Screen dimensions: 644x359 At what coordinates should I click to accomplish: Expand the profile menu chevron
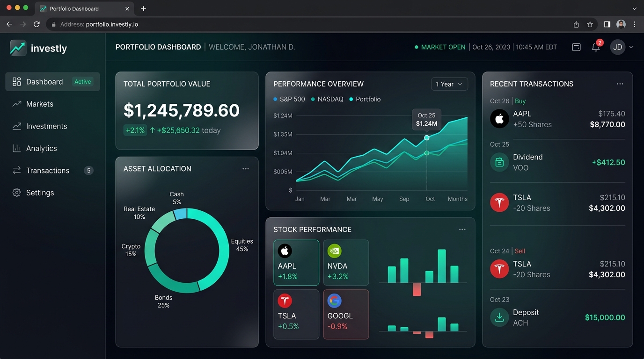tap(631, 47)
